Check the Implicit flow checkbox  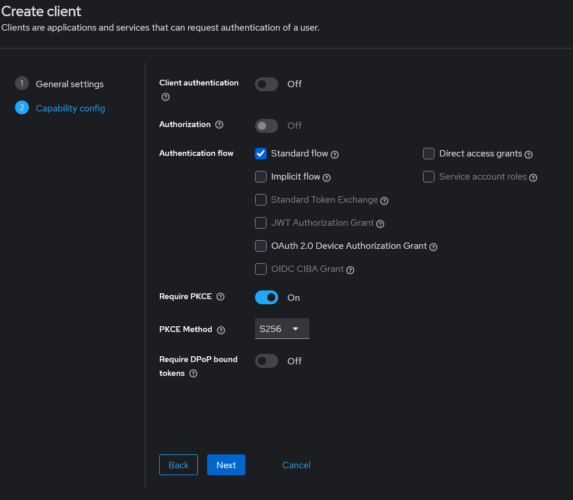(261, 177)
